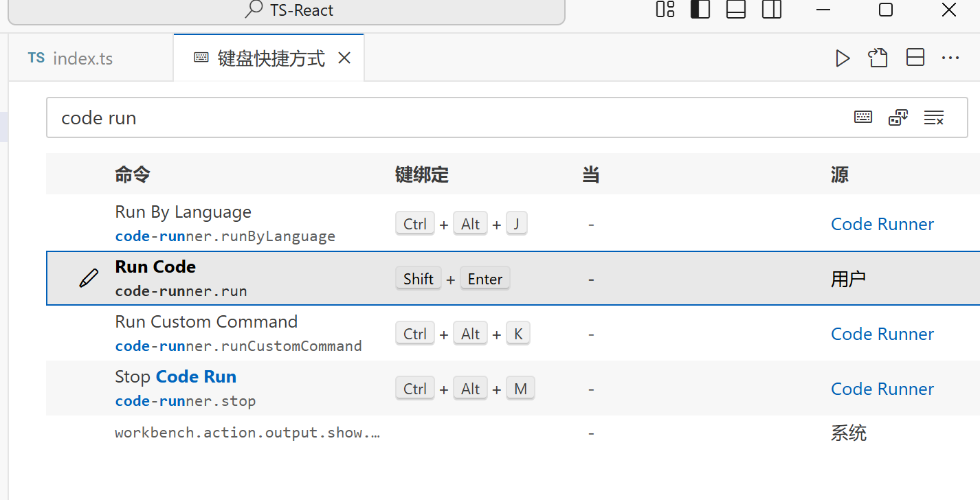Open Code Runner link in Run By Language row

tap(882, 224)
